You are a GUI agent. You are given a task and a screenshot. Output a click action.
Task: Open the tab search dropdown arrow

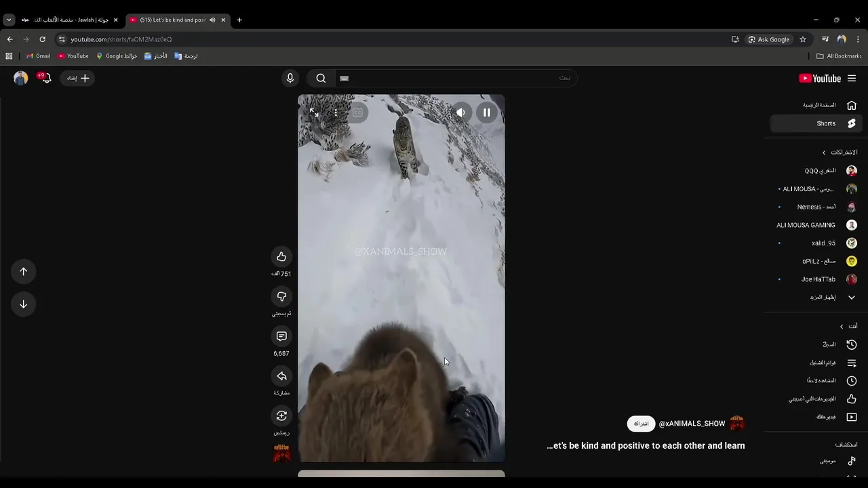coord(9,20)
